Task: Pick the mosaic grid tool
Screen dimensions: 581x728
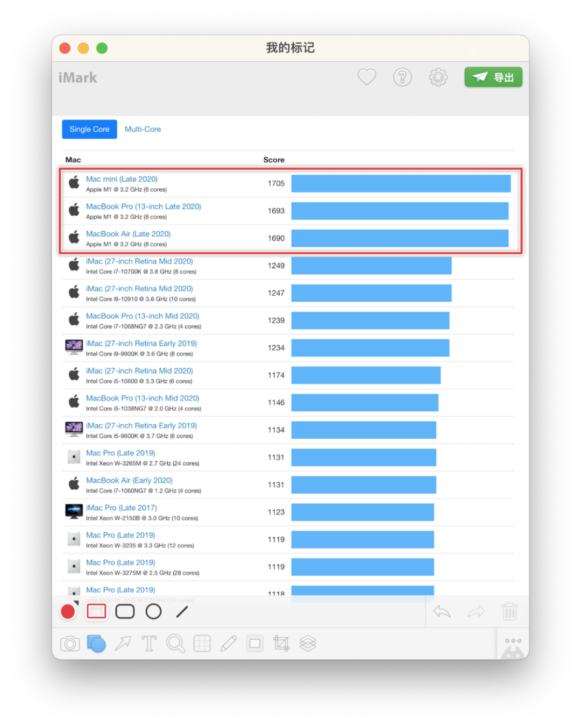Action: 202,644
